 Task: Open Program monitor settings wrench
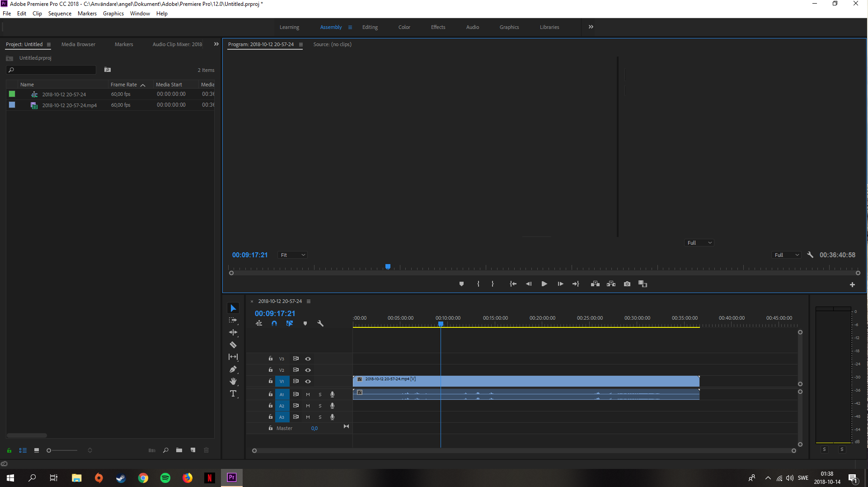pos(810,255)
